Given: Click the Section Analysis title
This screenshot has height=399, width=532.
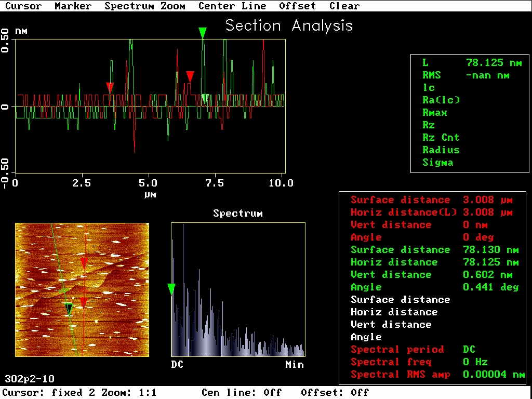Looking at the screenshot, I should 289,26.
